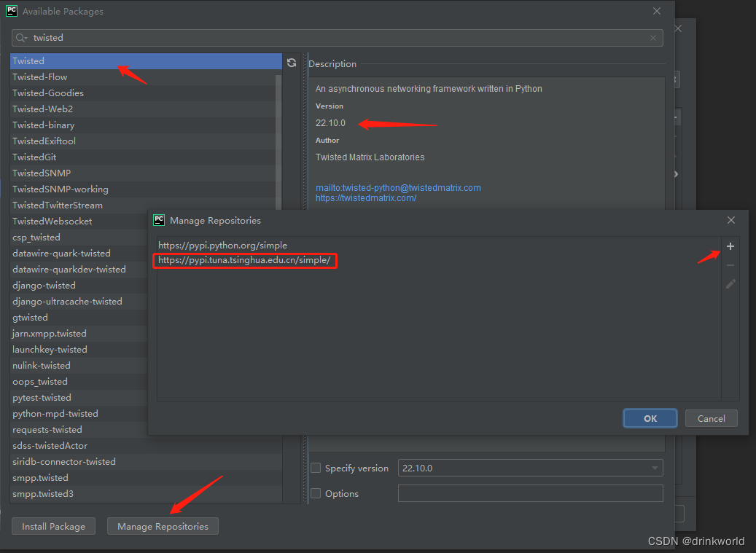Remove selected repository with the minus icon
Image resolution: width=756 pixels, height=553 pixels.
click(730, 264)
